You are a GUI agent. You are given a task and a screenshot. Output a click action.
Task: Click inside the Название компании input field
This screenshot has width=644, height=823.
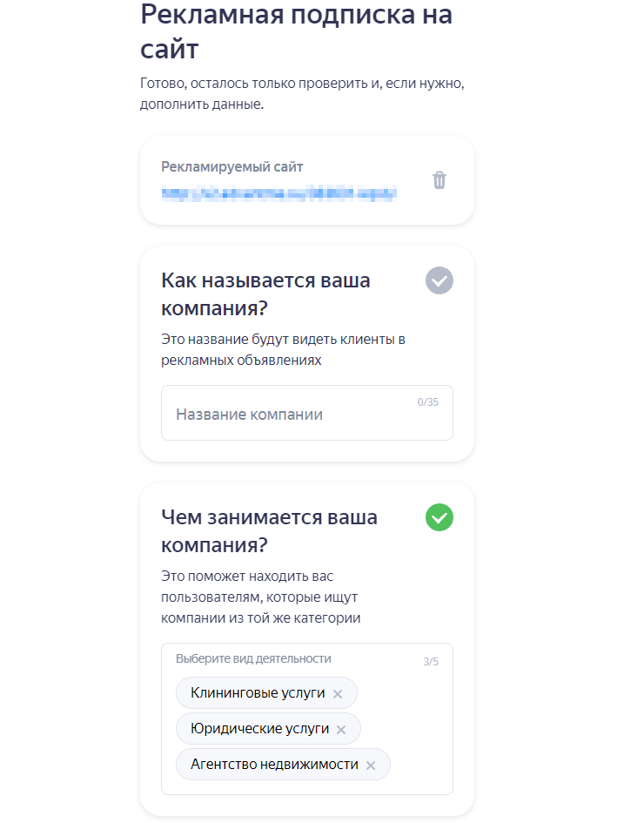pos(287,413)
